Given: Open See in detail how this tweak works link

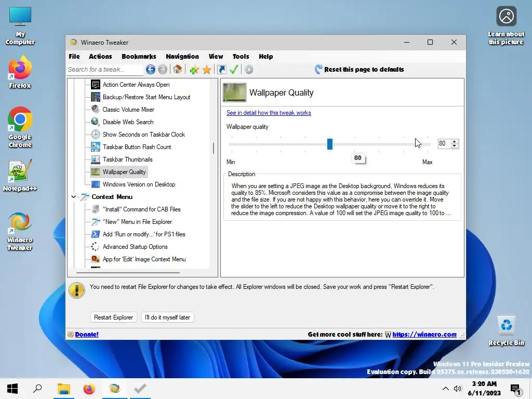Looking at the screenshot, I should click(x=269, y=113).
